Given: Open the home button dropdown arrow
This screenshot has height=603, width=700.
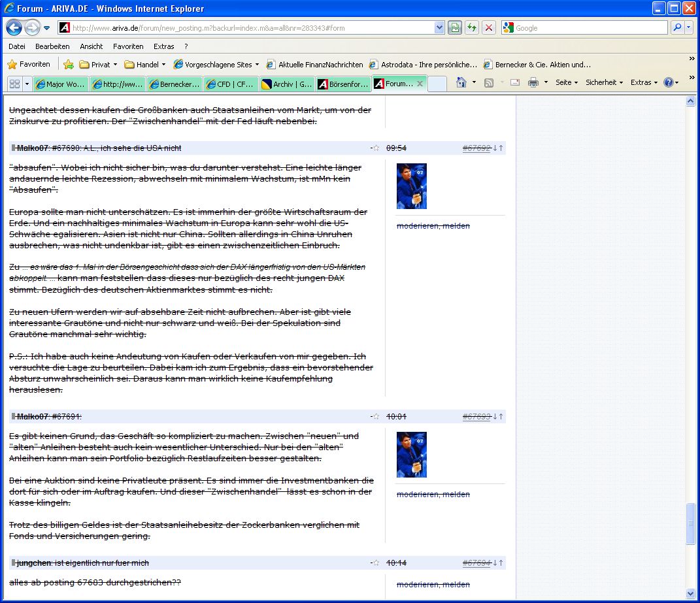Looking at the screenshot, I should (x=474, y=82).
